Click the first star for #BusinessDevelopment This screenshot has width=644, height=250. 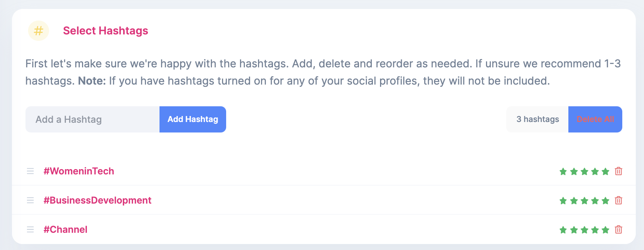pos(563,201)
